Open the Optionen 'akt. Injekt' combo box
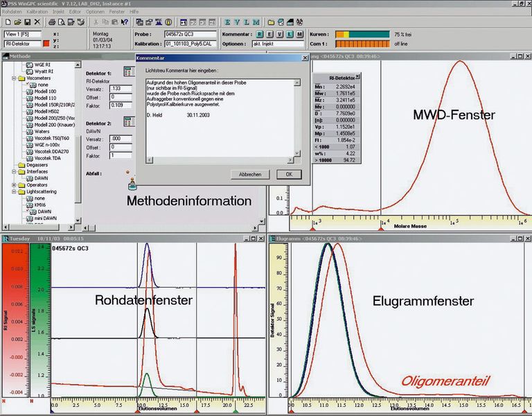Viewport: 532px width, 416px height. click(x=278, y=44)
